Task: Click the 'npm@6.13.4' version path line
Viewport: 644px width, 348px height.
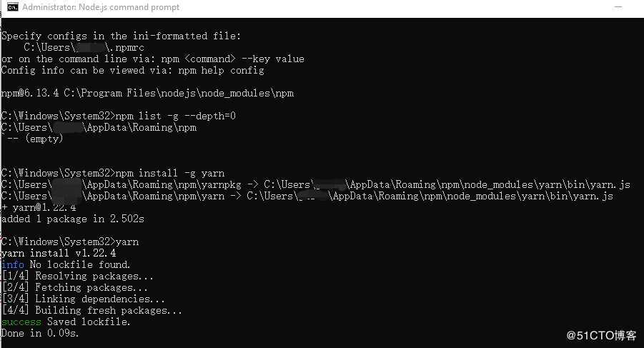Action: [147, 93]
